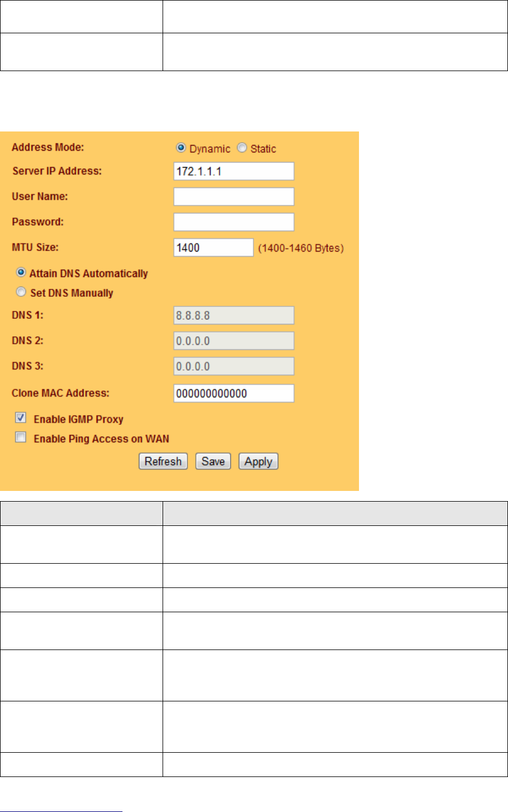Click the 'DNS 3:' label

click(28, 366)
